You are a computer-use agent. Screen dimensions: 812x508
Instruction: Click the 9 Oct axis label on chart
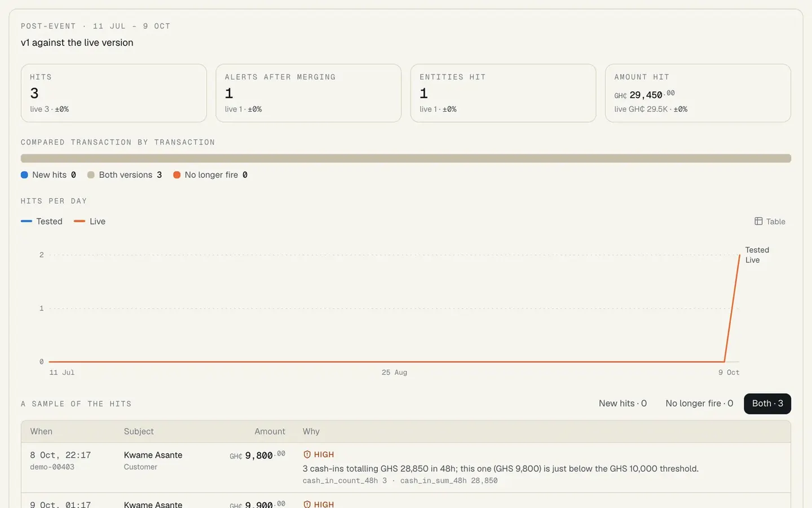[x=729, y=373]
